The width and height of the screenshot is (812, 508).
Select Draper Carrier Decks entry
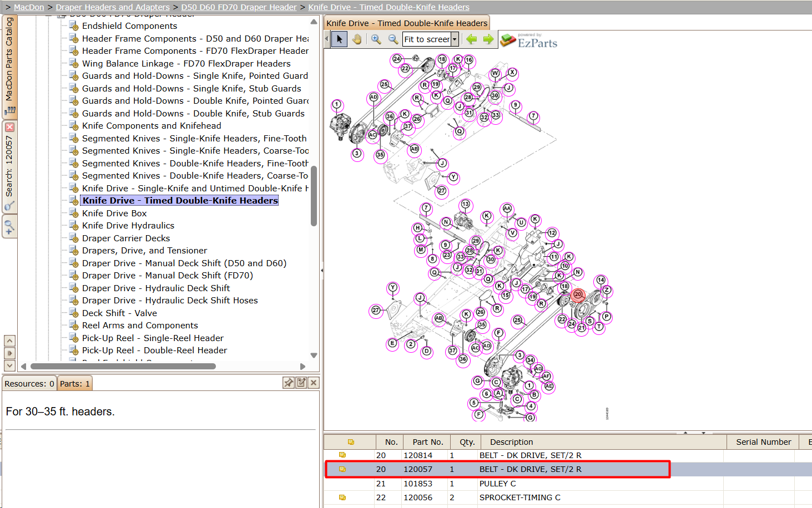pos(126,238)
